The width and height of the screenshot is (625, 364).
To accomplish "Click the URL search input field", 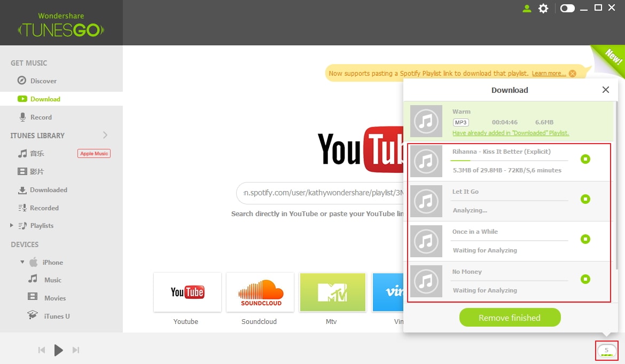I will 319,193.
